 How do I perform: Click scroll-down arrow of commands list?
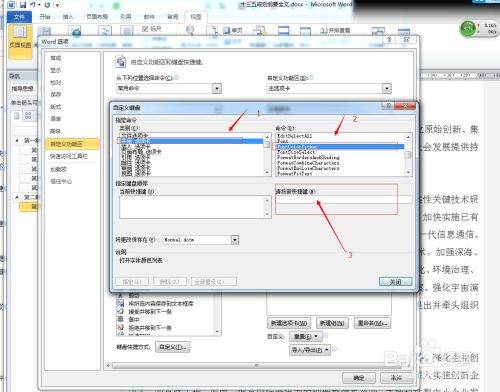coord(408,172)
